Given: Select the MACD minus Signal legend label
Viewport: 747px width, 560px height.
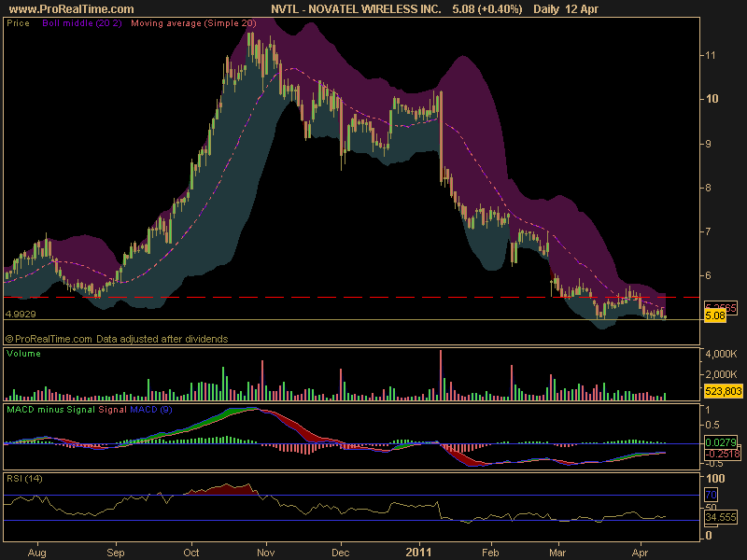Looking at the screenshot, I should (50, 410).
